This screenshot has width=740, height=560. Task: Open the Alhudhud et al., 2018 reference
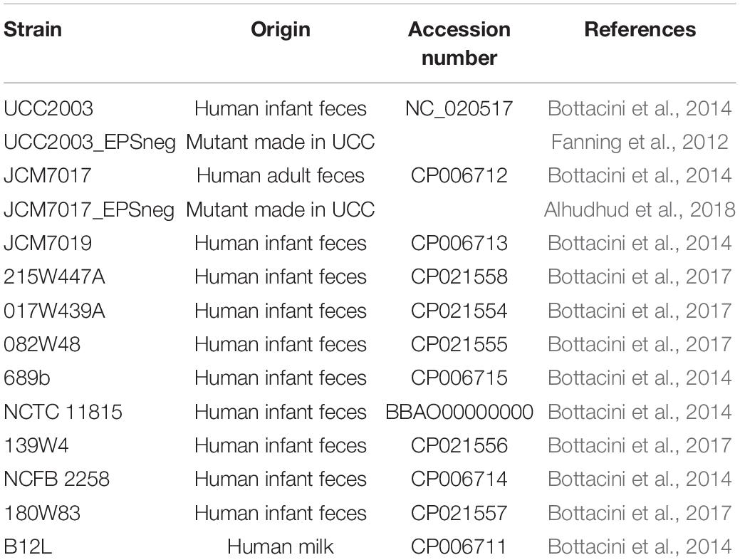pyautogui.click(x=640, y=209)
